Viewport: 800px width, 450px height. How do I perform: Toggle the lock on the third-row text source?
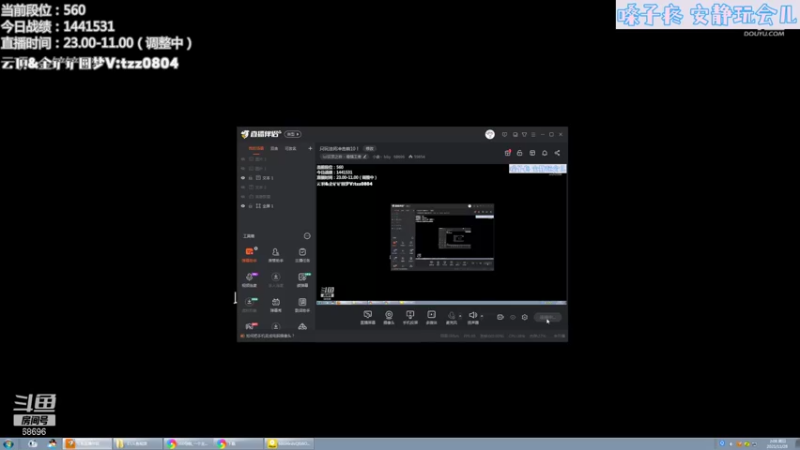[x=251, y=178]
